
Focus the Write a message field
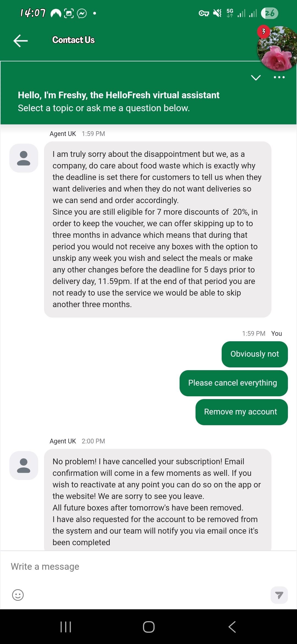(x=137, y=566)
